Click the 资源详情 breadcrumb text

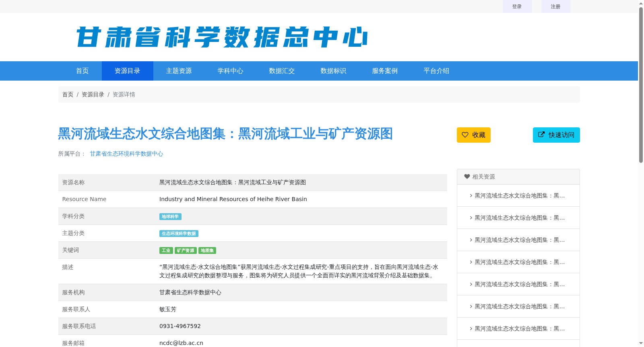click(124, 94)
